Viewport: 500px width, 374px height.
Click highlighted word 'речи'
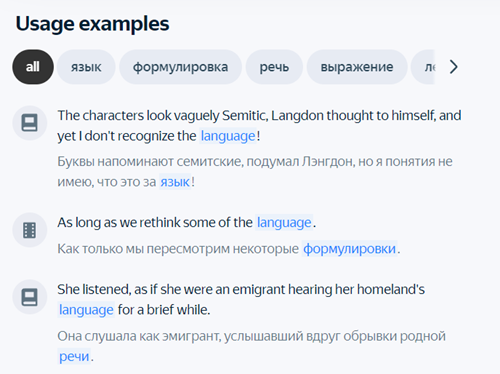tap(74, 356)
